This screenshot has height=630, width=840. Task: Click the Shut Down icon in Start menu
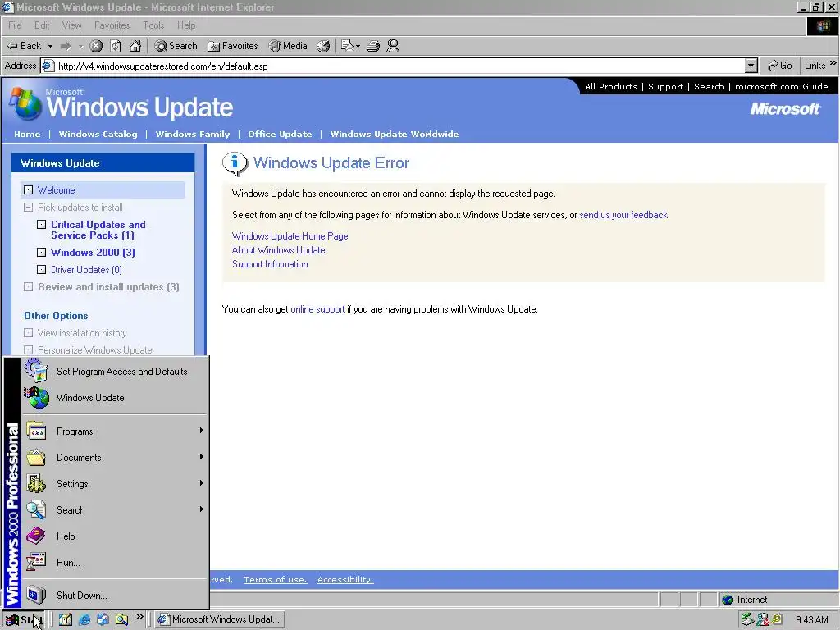[36, 595]
